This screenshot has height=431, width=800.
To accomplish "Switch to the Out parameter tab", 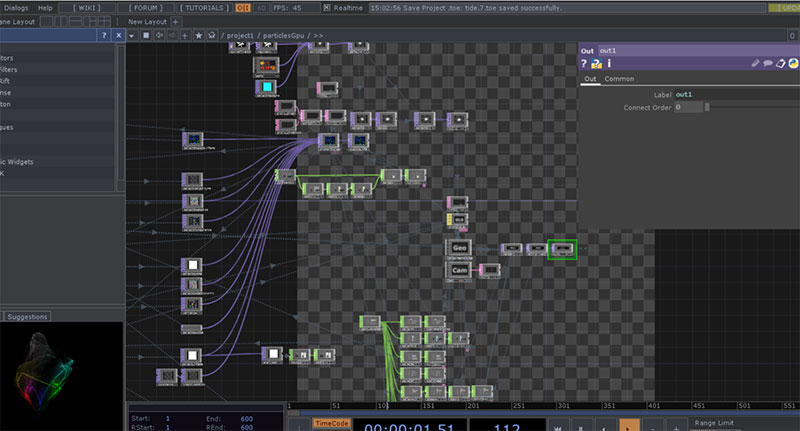I will click(590, 79).
